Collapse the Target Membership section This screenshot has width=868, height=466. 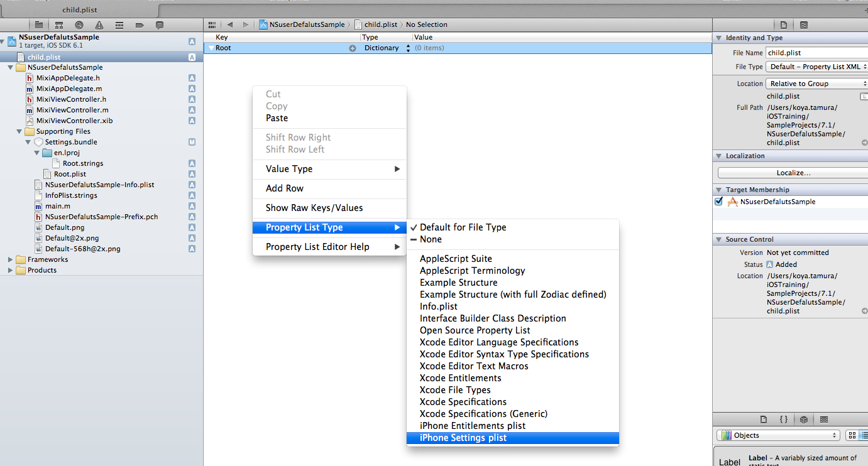click(719, 190)
